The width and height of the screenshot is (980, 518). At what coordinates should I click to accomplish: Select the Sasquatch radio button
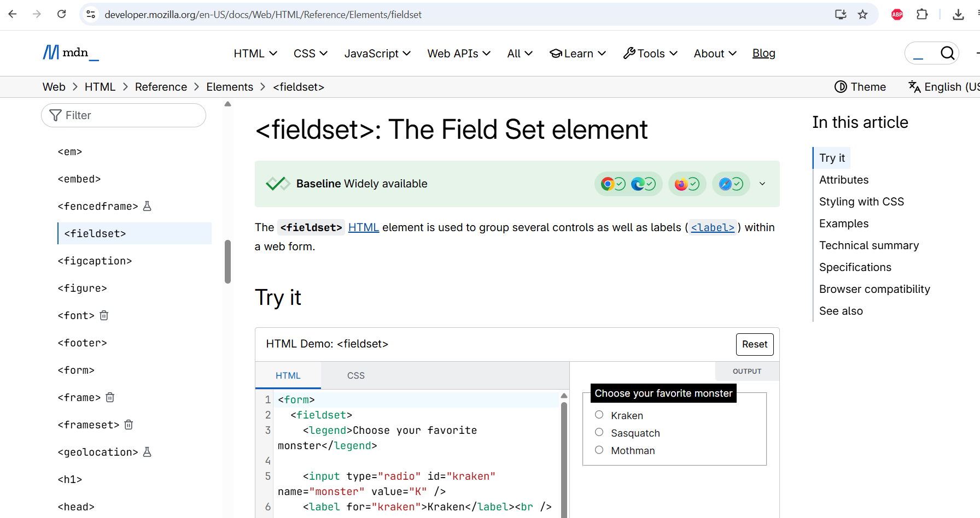tap(599, 432)
